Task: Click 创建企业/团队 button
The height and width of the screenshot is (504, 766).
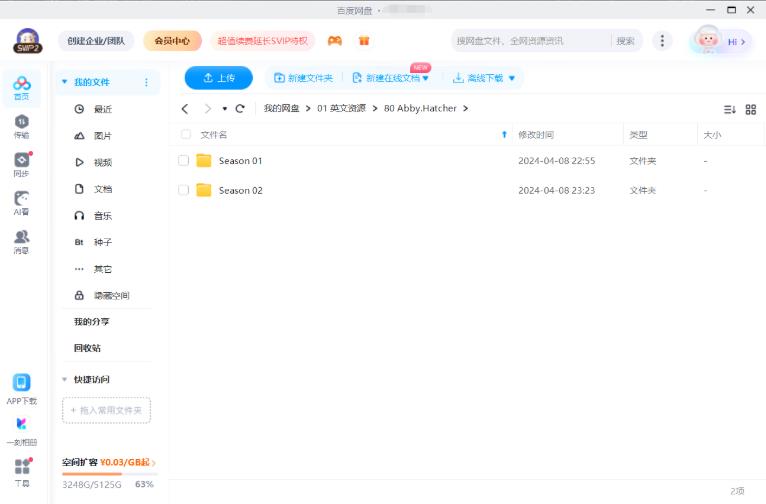Action: pos(96,41)
